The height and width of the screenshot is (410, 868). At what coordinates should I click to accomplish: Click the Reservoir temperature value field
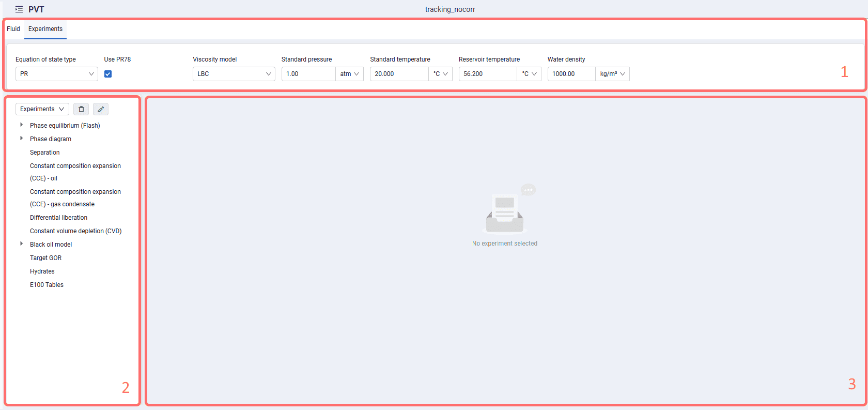[x=488, y=74]
